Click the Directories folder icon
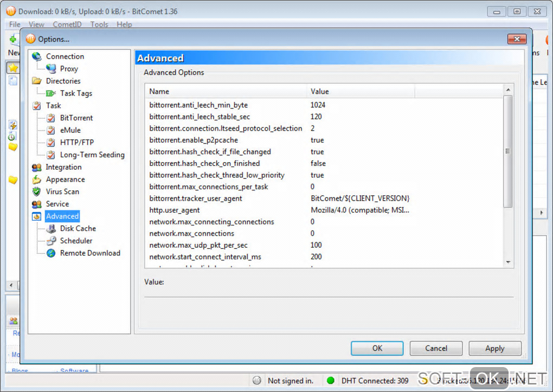 37,81
